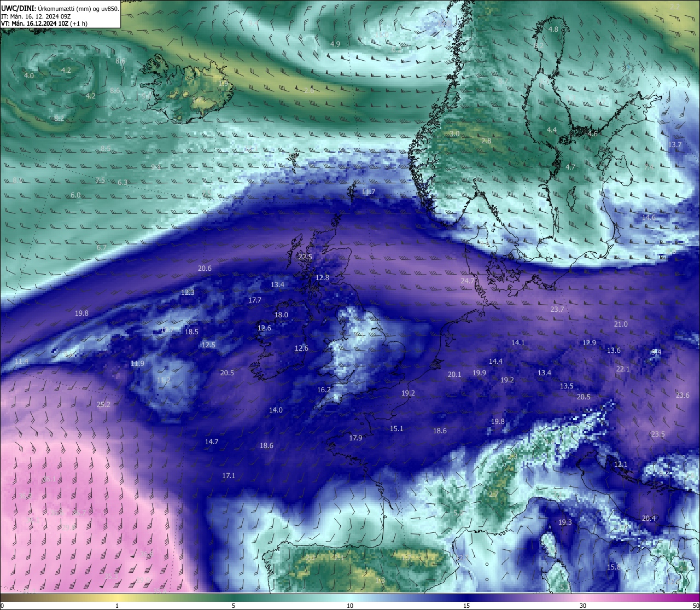Click the 7.5 value on the map
The height and width of the screenshot is (610, 700).
[100, 181]
